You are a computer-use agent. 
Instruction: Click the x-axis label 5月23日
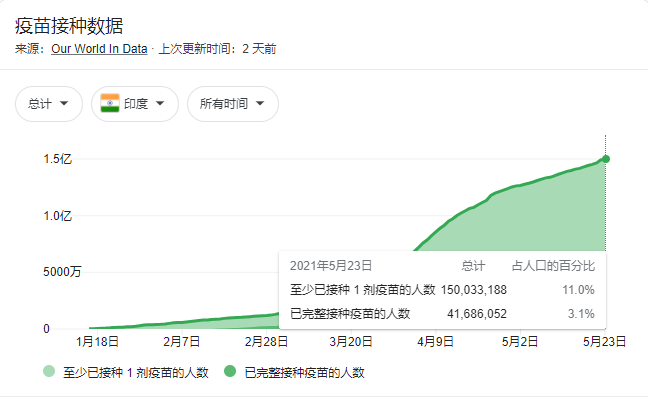(604, 342)
